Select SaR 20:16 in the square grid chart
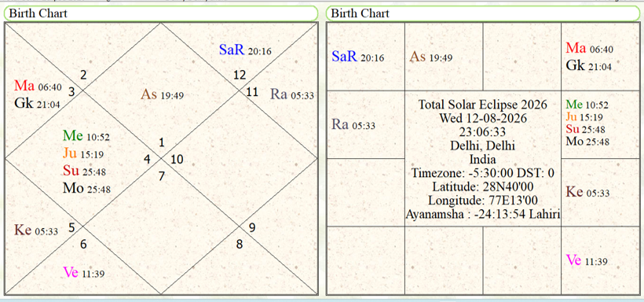 coord(357,57)
